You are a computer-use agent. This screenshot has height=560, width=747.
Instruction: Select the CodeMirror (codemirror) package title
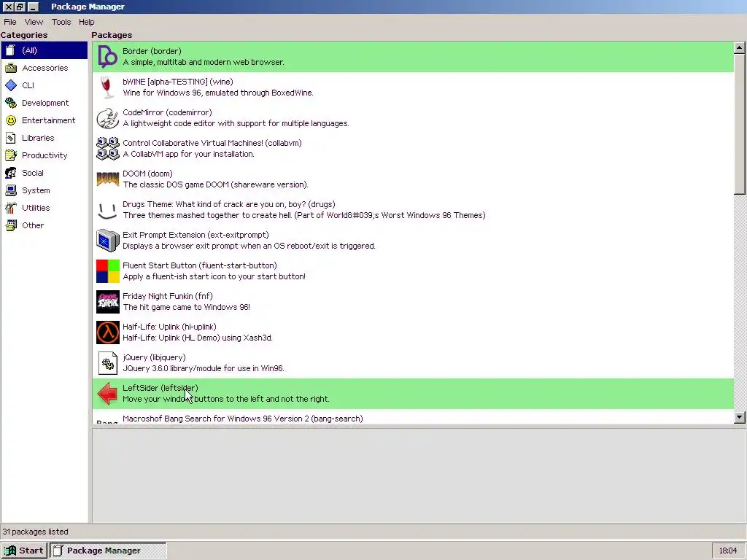(167, 112)
